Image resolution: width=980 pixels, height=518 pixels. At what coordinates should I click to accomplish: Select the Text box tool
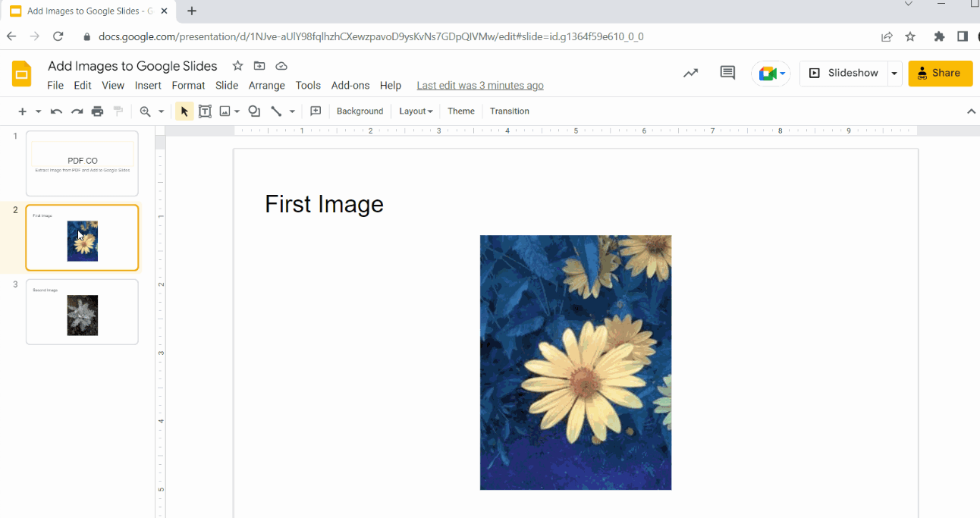click(205, 111)
